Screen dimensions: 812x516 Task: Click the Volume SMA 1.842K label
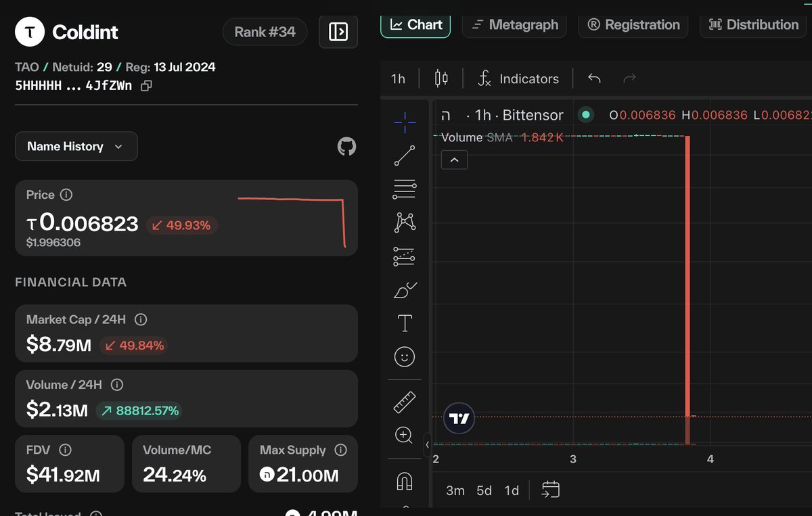click(x=502, y=137)
